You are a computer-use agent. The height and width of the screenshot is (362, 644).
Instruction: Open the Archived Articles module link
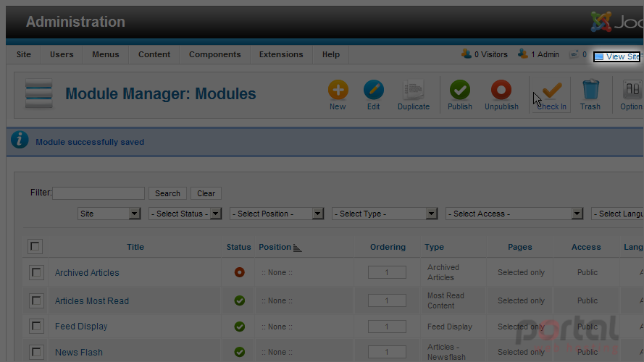click(87, 272)
